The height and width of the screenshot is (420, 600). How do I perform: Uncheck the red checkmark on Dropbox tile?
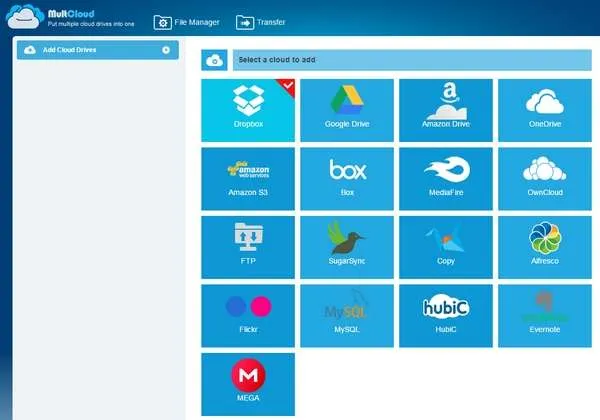[x=288, y=86]
